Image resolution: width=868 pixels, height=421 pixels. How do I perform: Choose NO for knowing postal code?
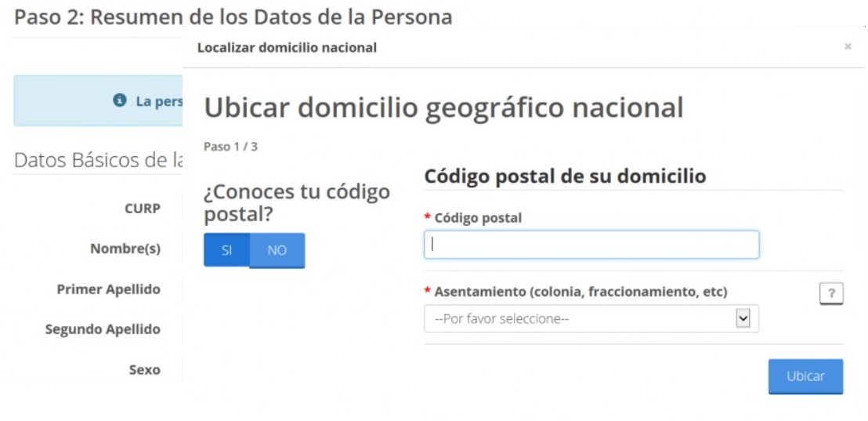click(x=277, y=250)
